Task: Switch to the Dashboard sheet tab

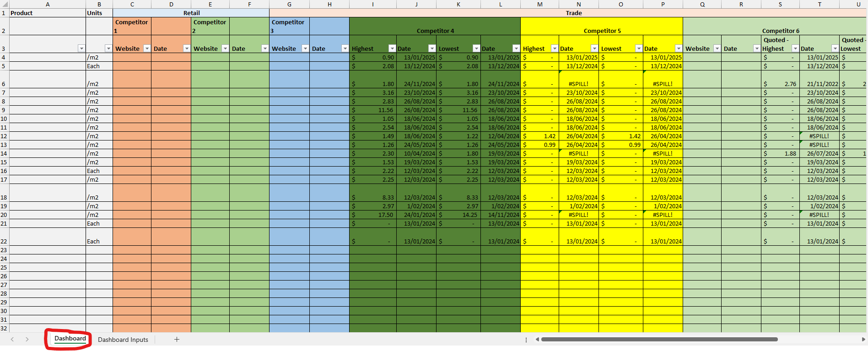Action: (70, 339)
